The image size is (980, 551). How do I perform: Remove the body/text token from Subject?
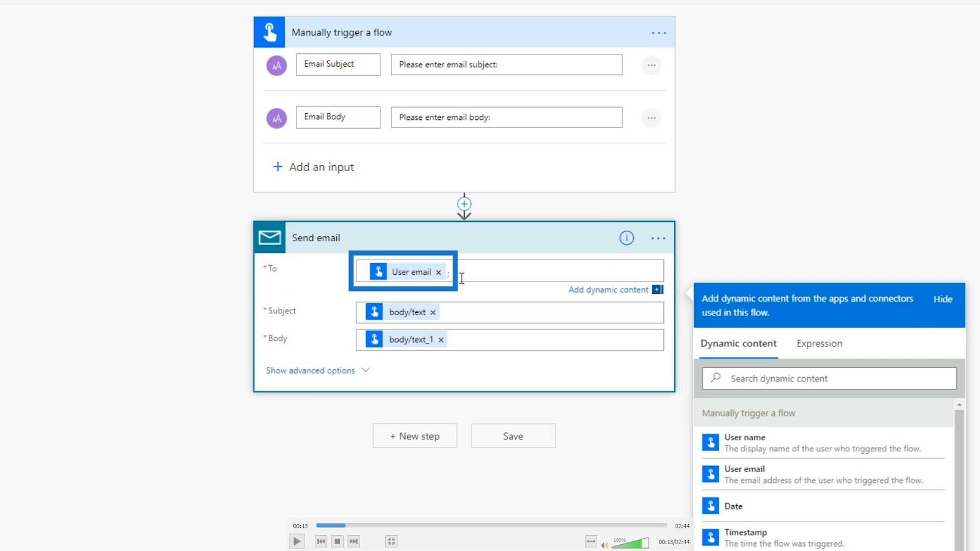(432, 312)
